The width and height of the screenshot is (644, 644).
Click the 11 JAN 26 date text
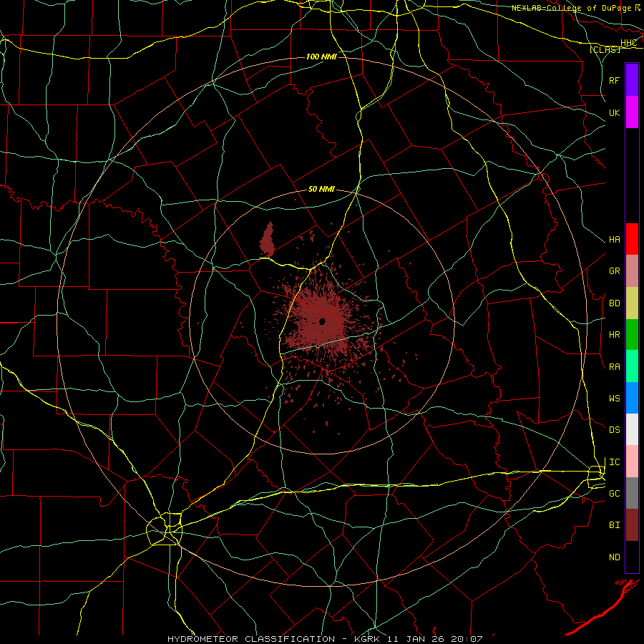(415, 639)
